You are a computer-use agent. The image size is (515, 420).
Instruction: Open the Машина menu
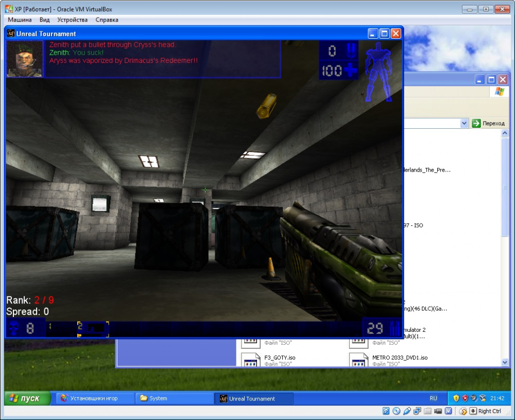click(x=21, y=20)
